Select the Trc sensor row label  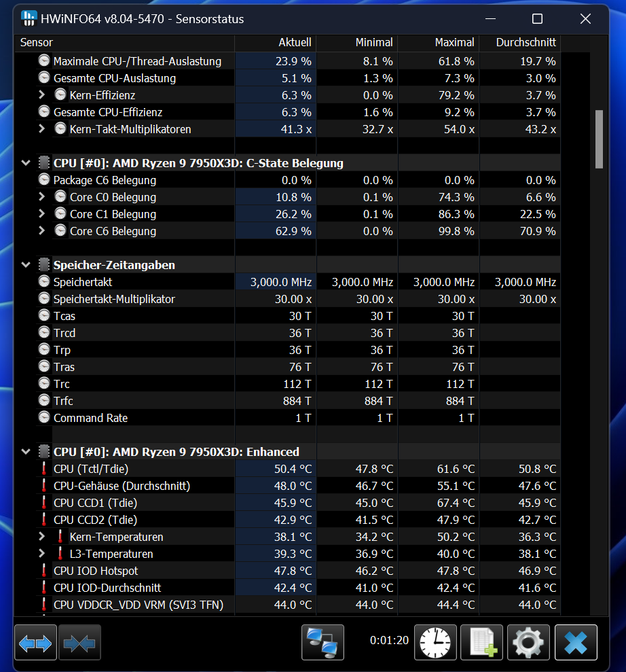(62, 384)
